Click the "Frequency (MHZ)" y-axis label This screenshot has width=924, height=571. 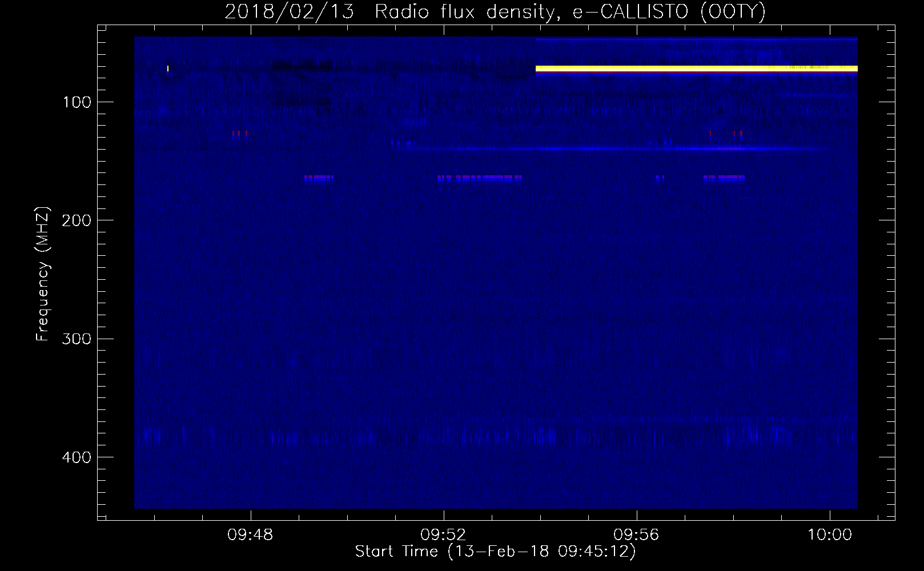(x=43, y=274)
